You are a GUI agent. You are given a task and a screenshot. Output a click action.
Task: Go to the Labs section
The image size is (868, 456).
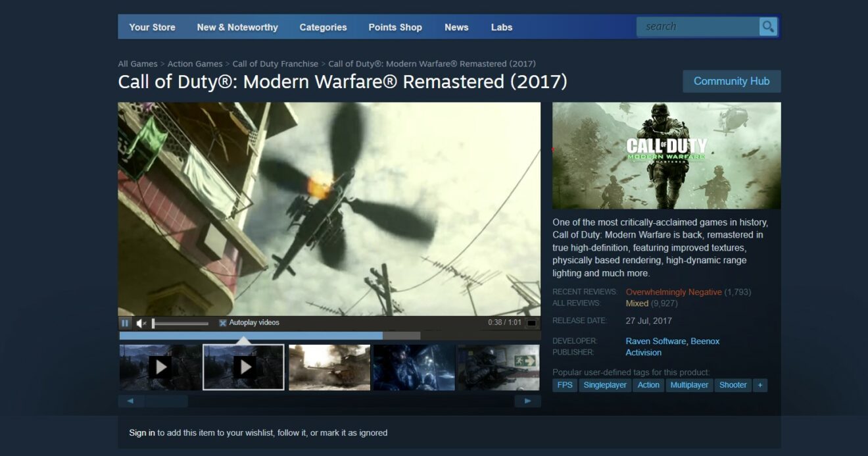click(501, 27)
